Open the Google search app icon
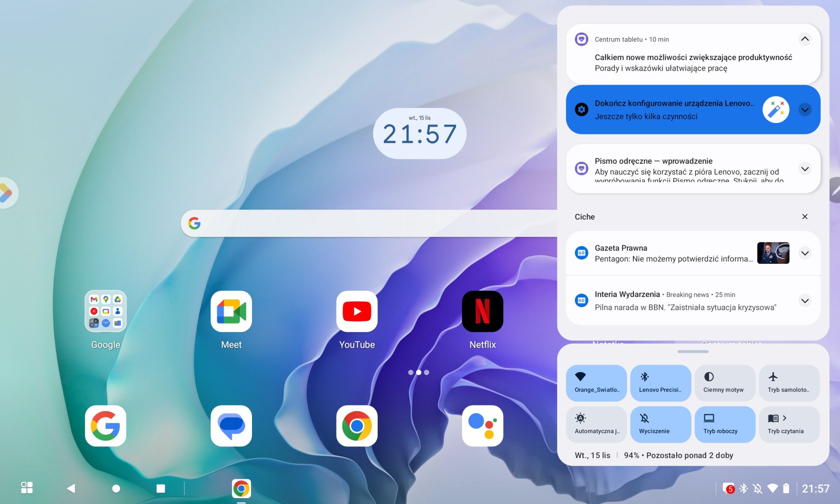This screenshot has width=840, height=504. 105,426
